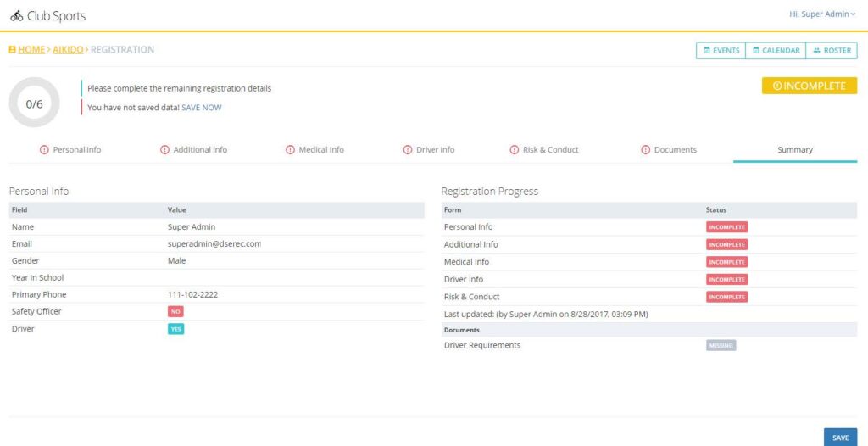Switch to the Documents tab

[x=669, y=149]
